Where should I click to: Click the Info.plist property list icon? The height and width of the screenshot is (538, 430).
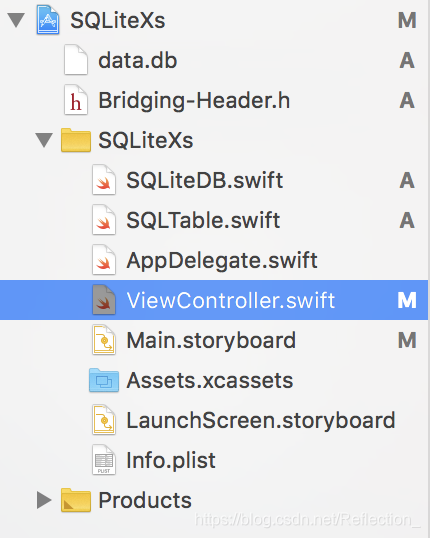tap(104, 460)
